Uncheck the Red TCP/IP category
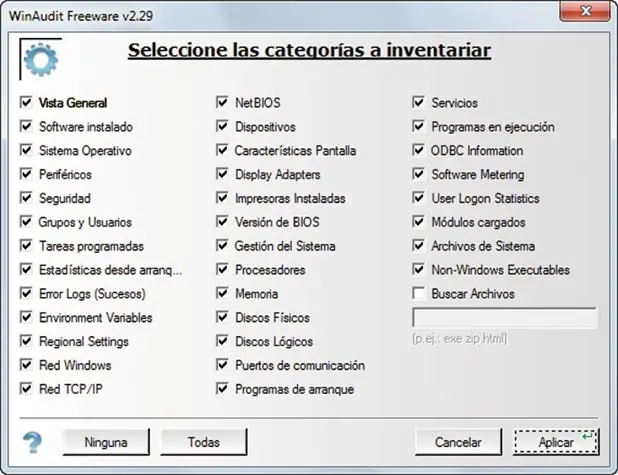This screenshot has height=475, width=618. [x=26, y=389]
